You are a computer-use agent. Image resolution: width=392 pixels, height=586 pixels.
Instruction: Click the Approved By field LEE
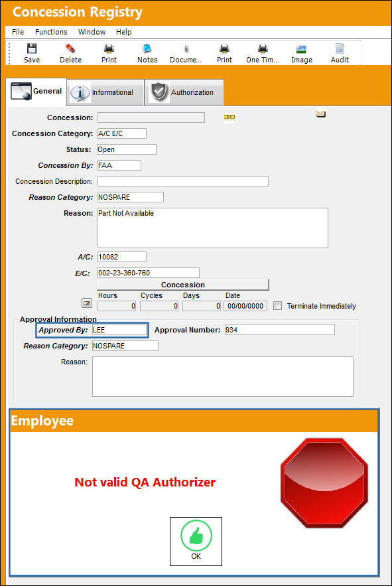pos(119,330)
